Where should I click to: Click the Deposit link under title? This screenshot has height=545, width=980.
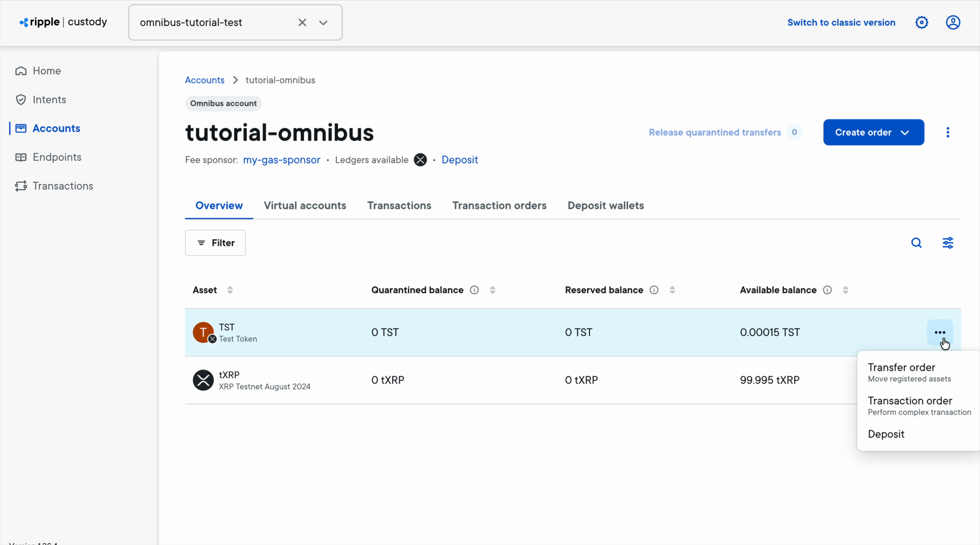coord(460,160)
